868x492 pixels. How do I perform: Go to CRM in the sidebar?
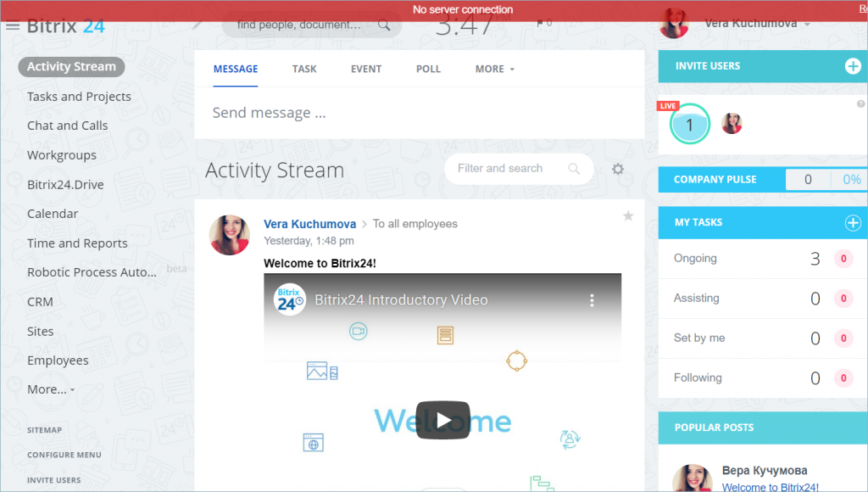pyautogui.click(x=40, y=302)
